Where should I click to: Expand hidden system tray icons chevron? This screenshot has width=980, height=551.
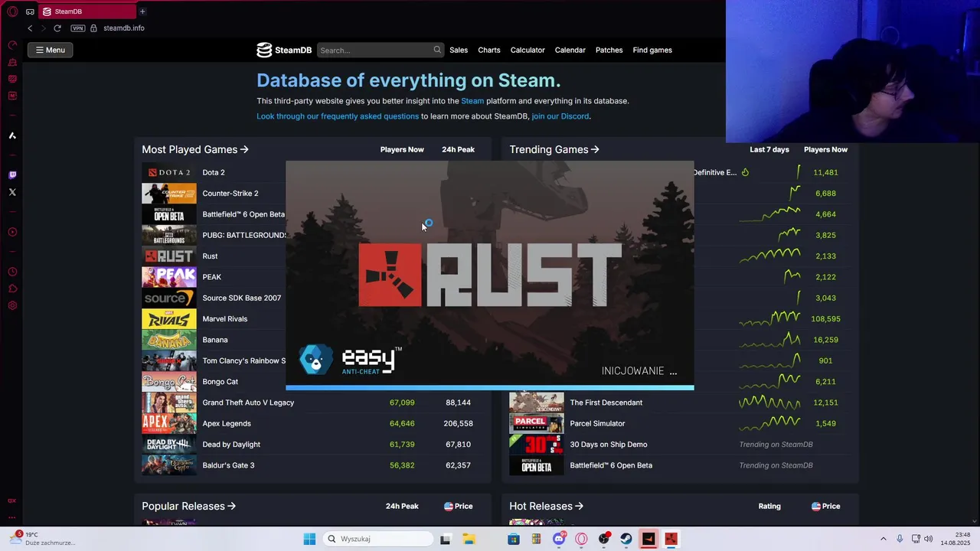[883, 539]
